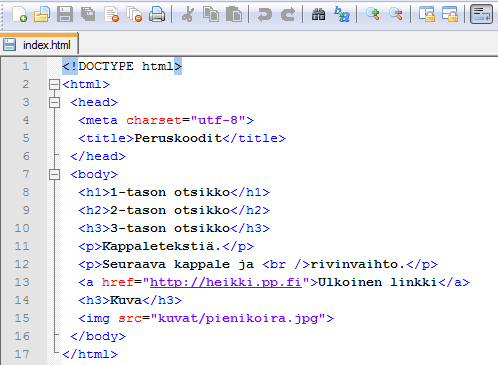Click the Save All icon

(88, 15)
